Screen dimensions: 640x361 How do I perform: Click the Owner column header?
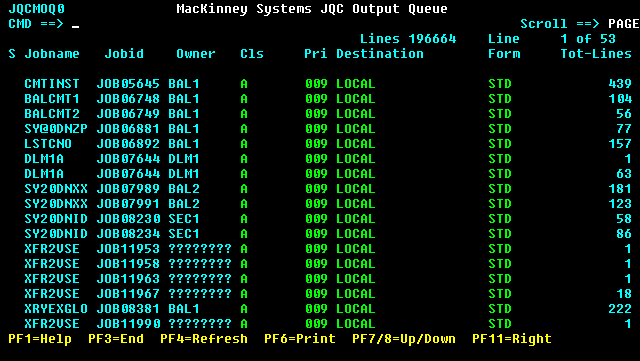pos(196,54)
